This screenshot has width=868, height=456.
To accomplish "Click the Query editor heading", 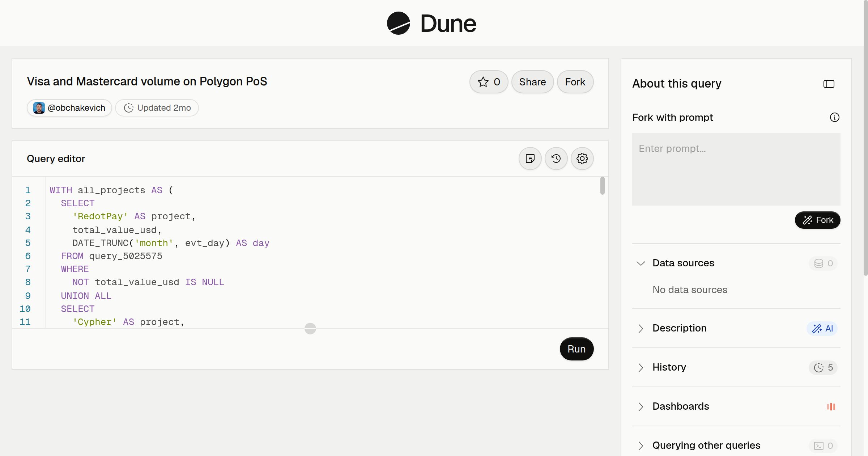I will pos(56,159).
